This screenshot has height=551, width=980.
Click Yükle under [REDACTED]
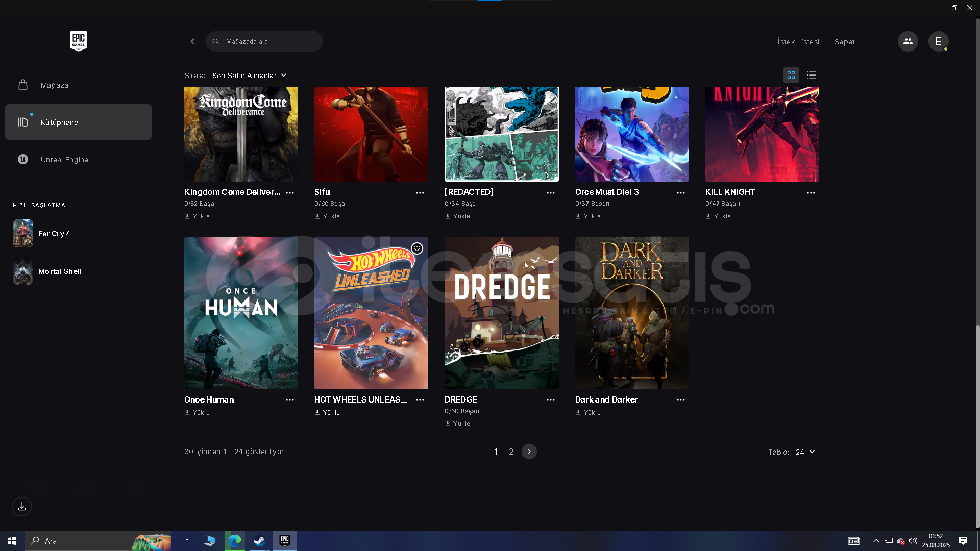tap(457, 216)
